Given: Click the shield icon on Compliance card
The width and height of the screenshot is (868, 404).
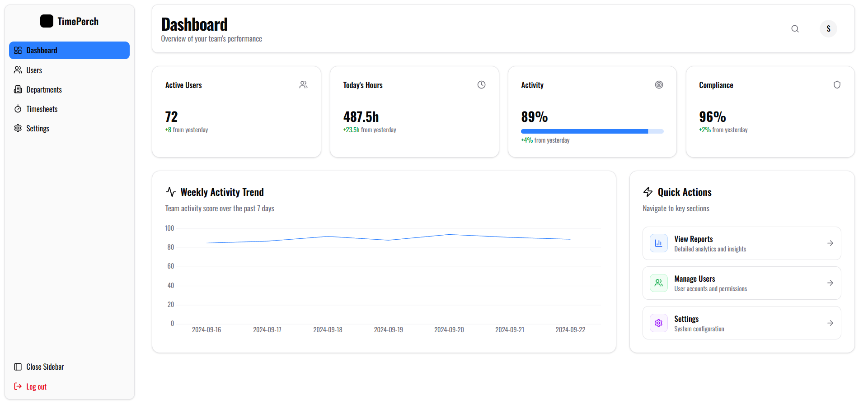Looking at the screenshot, I should coord(836,85).
